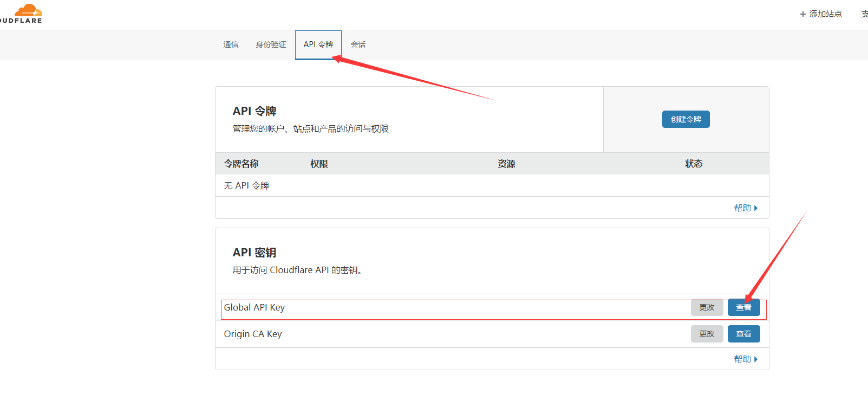Select the API 令牌 tab
This screenshot has width=868, height=407.
point(318,44)
